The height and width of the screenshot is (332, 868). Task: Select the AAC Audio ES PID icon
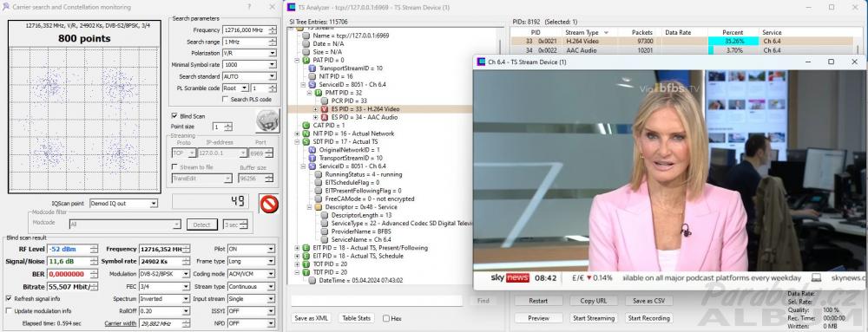click(325, 117)
